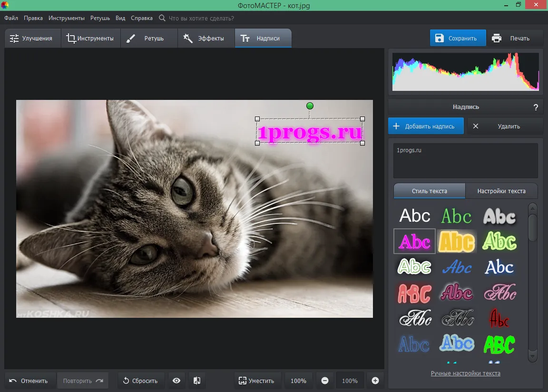The height and width of the screenshot is (392, 548).
Task: Click the help question mark icon
Action: click(x=536, y=107)
